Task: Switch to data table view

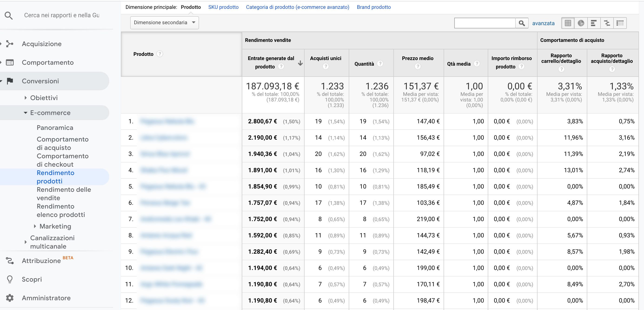Action: [x=568, y=23]
